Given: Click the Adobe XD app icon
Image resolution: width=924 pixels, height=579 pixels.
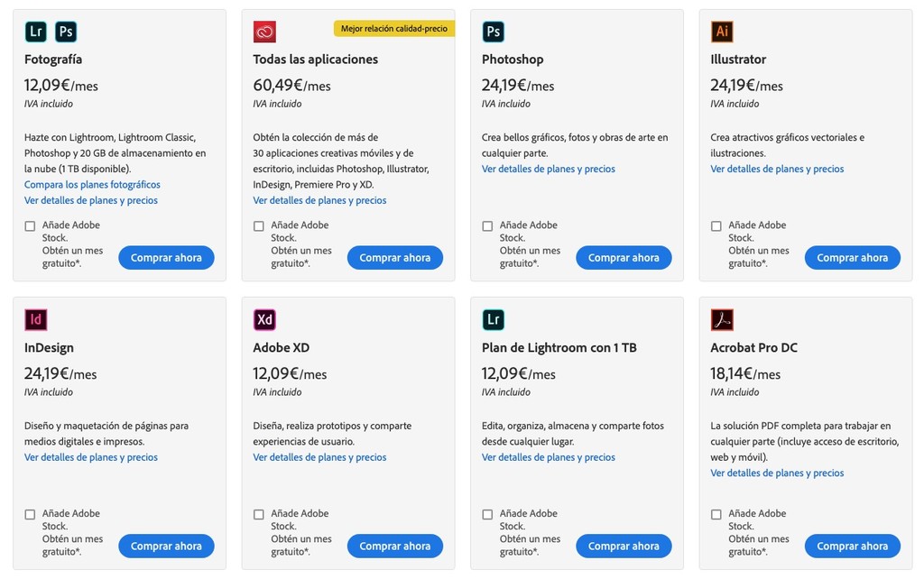Looking at the screenshot, I should click(x=264, y=319).
